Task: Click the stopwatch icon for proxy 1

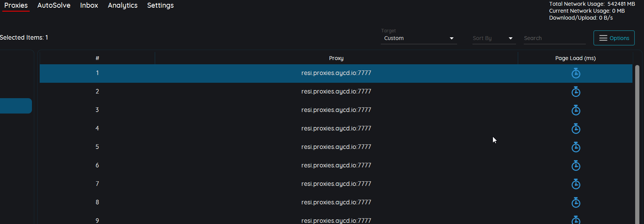Action: pyautogui.click(x=576, y=73)
